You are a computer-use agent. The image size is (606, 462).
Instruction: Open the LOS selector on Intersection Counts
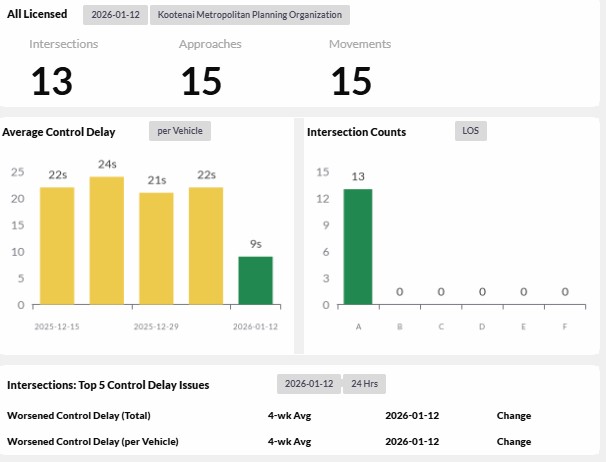[470, 131]
